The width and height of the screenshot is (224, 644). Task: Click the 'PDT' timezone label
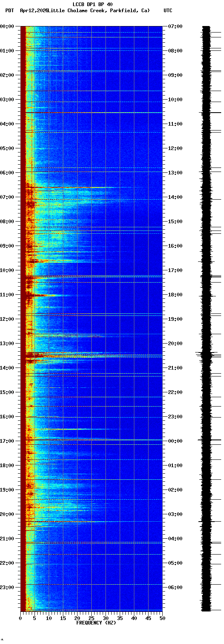[9, 11]
